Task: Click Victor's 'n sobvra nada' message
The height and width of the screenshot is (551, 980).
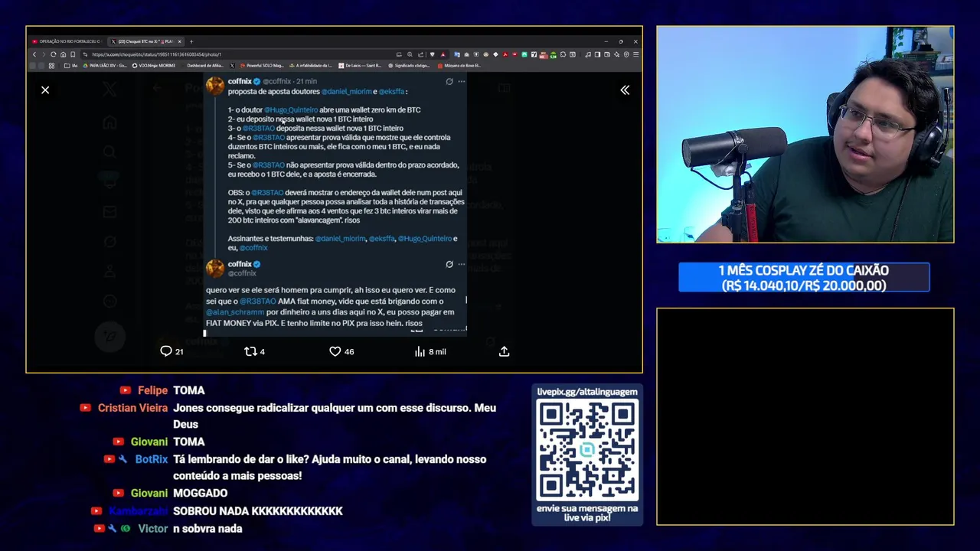Action: tap(207, 529)
